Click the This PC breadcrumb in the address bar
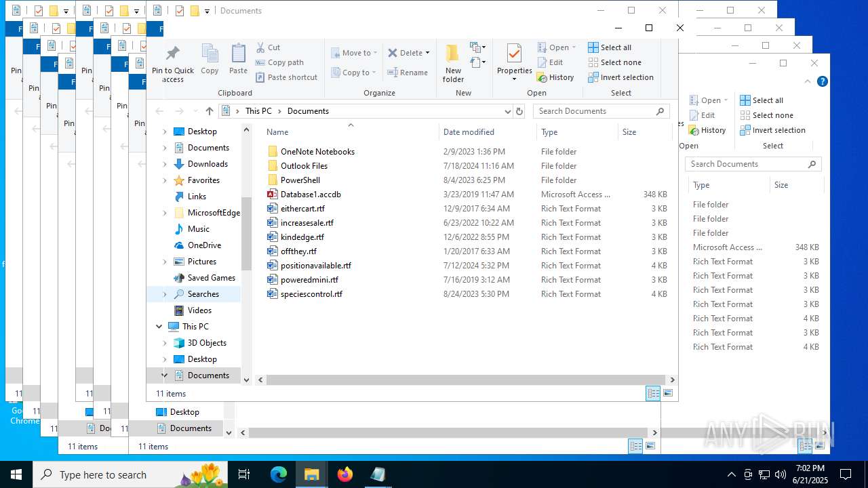Image resolution: width=868 pixels, height=488 pixels. pos(258,111)
